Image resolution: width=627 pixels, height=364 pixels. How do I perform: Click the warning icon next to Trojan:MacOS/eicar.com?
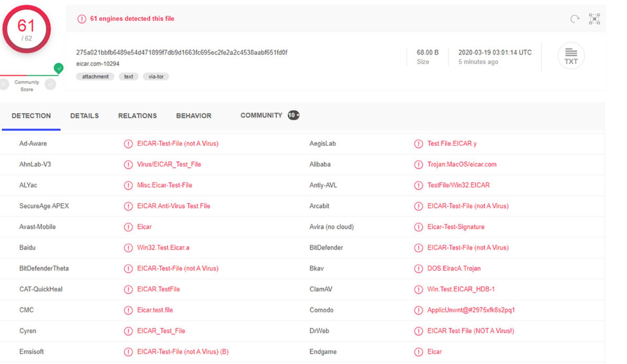(418, 165)
